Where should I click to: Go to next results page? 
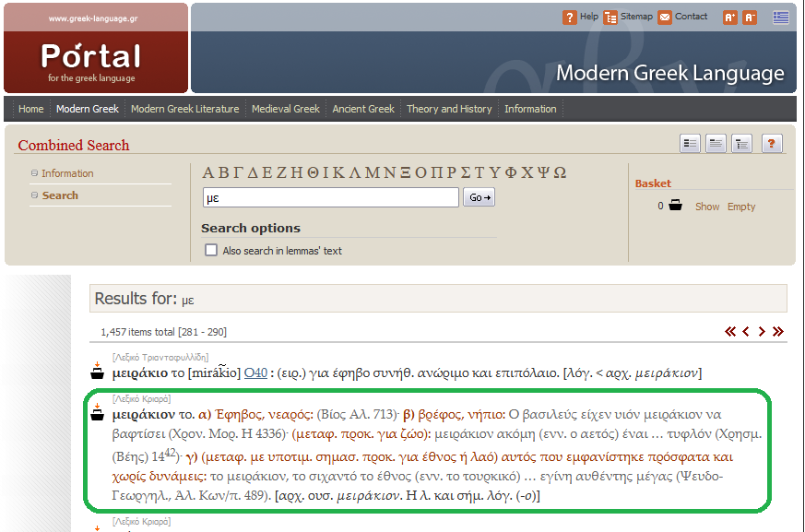click(762, 332)
